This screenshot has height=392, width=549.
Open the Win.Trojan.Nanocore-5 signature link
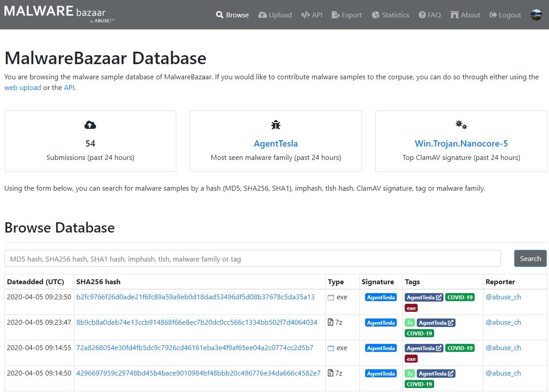tap(461, 143)
